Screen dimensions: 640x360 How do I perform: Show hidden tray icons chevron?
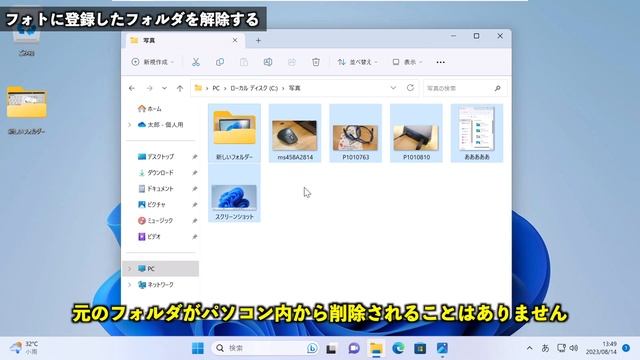pyautogui.click(x=529, y=348)
